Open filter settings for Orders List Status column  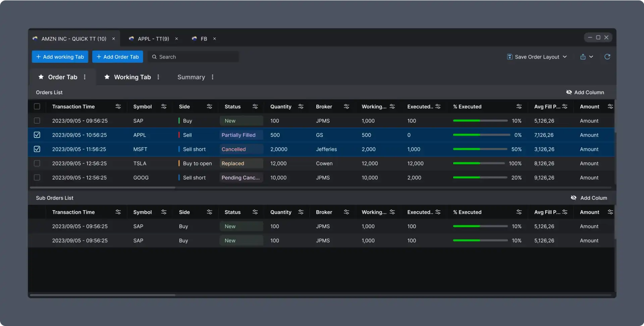[255, 106]
